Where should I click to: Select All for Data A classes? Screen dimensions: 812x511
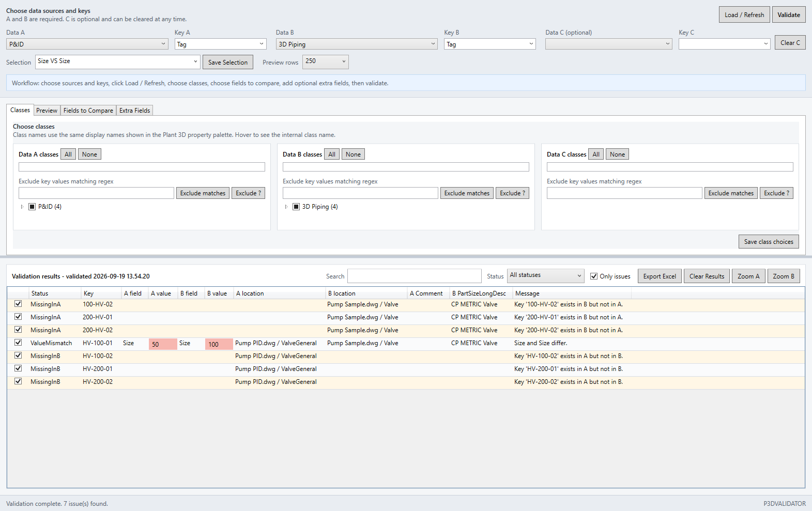(x=68, y=154)
